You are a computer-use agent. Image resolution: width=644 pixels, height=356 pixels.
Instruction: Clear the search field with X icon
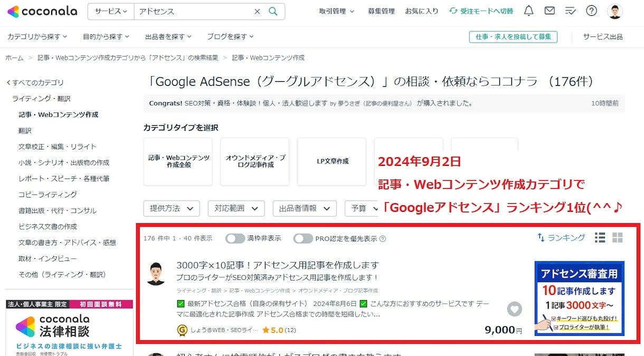tap(257, 11)
